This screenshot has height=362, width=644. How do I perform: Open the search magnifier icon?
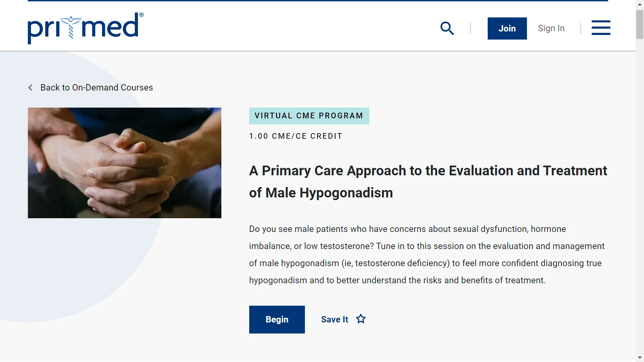[x=447, y=28]
